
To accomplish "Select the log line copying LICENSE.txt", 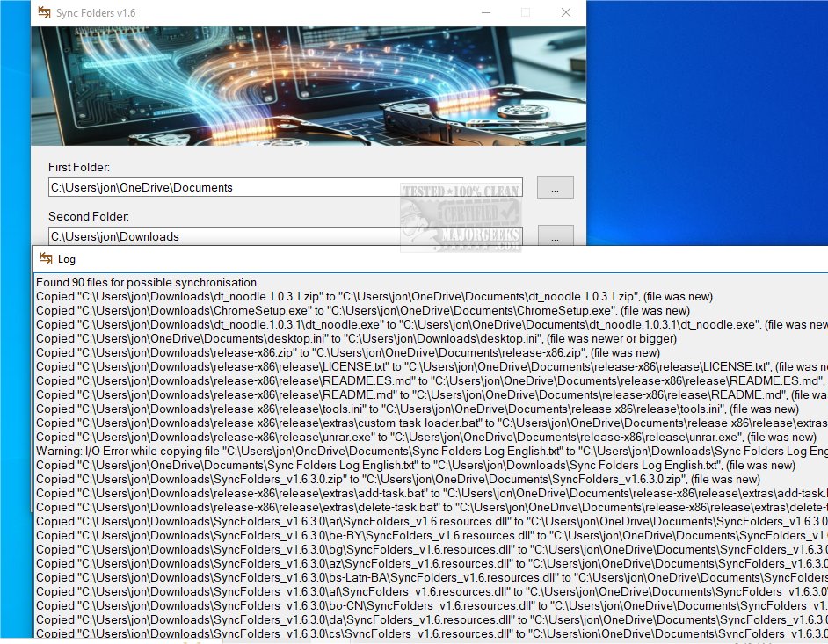I will pyautogui.click(x=432, y=367).
